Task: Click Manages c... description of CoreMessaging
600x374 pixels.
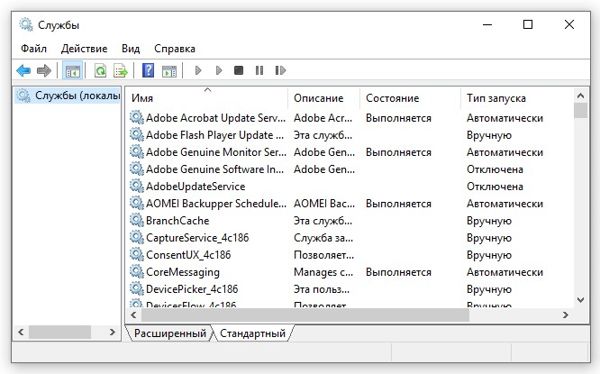Action: [323, 272]
